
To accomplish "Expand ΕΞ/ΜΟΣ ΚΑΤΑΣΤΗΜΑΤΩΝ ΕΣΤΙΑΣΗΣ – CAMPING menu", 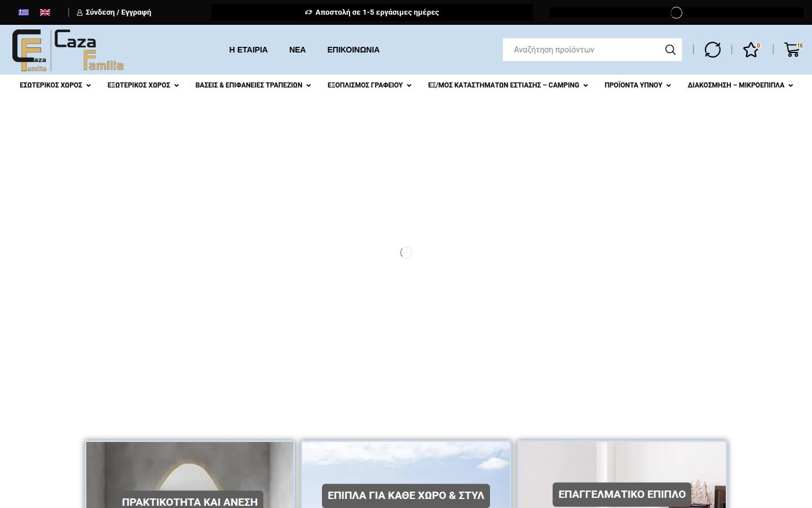I will click(508, 85).
